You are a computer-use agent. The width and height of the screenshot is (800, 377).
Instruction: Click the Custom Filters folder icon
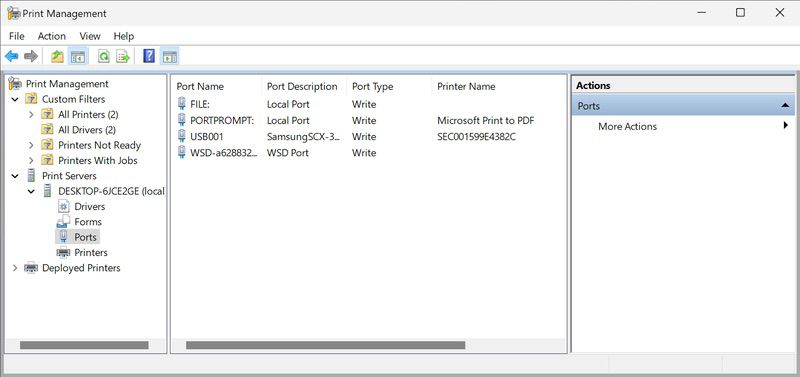31,99
